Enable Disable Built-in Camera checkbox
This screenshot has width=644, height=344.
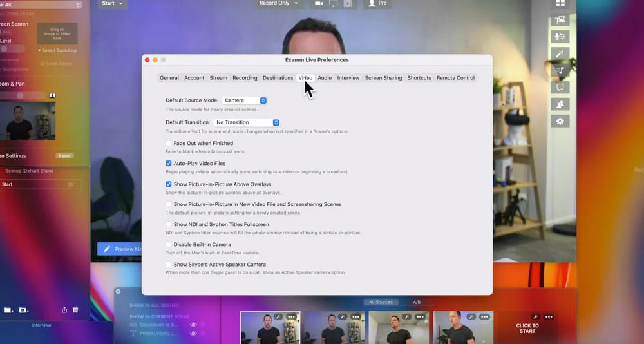coord(169,245)
